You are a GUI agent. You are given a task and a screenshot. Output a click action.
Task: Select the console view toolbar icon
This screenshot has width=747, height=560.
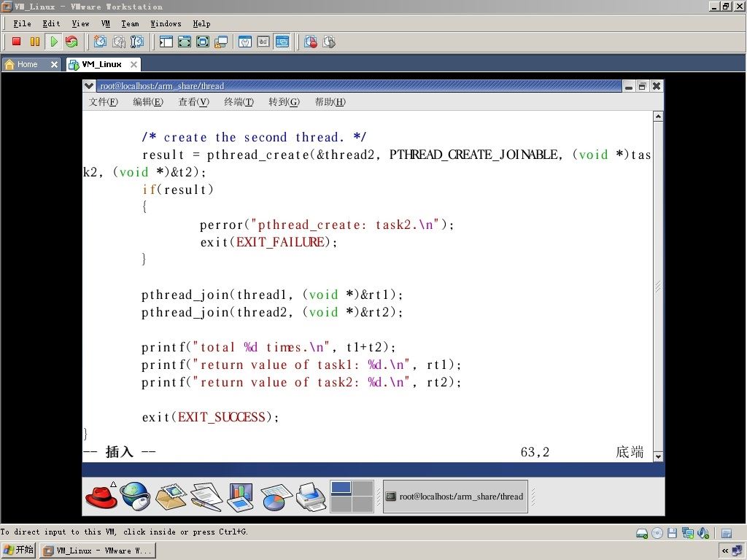click(x=282, y=42)
